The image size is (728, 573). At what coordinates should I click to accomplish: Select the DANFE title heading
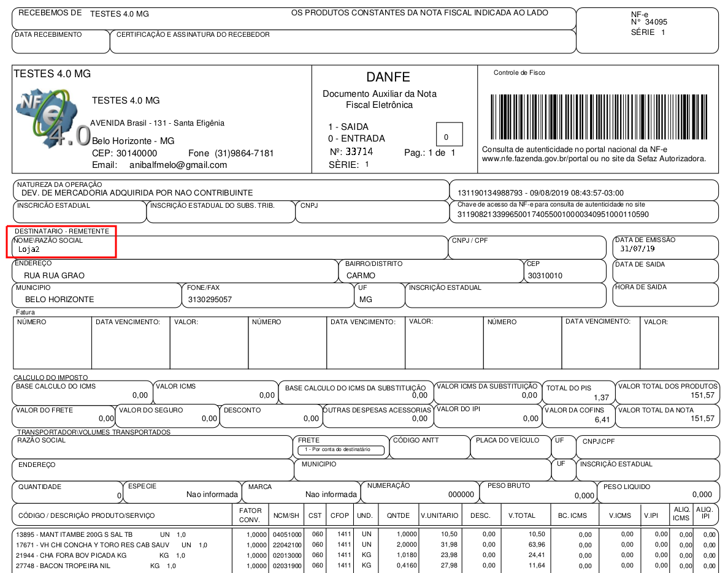click(388, 77)
